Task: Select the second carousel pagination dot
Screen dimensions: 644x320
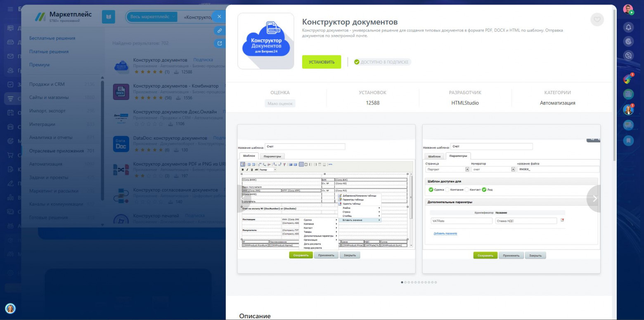Action: pos(406,282)
